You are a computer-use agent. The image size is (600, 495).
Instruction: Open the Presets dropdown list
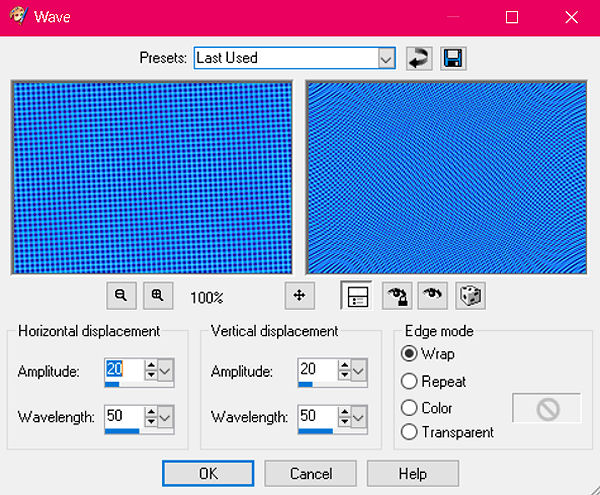386,58
